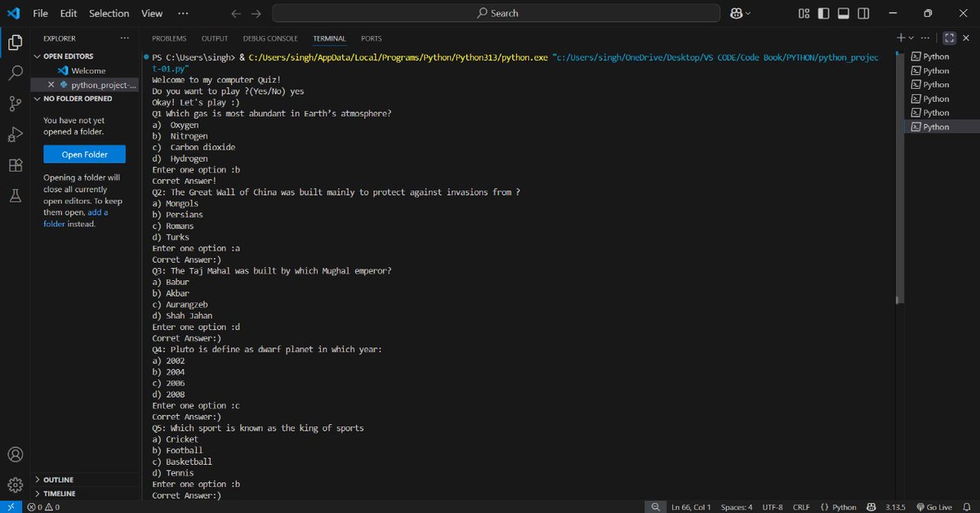Go forward with the right arrow
Screen dimensions: 980x513
click(256, 13)
